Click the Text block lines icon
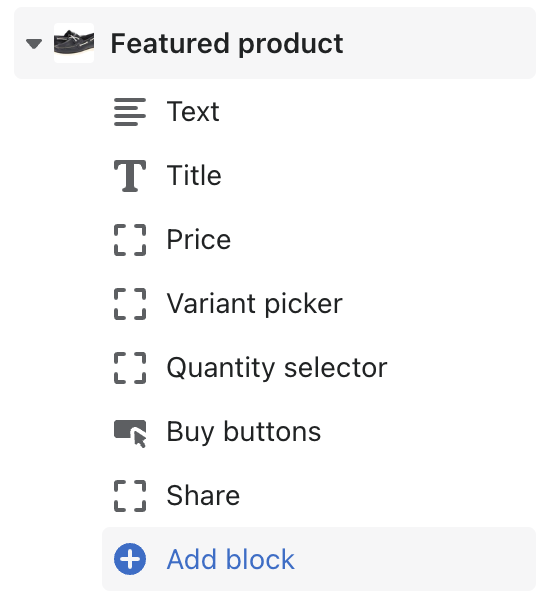This screenshot has height=596, width=540. click(130, 112)
